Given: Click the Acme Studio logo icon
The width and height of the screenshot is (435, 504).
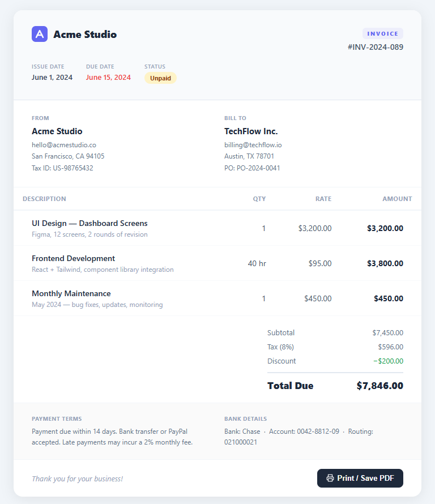Looking at the screenshot, I should 40,34.
